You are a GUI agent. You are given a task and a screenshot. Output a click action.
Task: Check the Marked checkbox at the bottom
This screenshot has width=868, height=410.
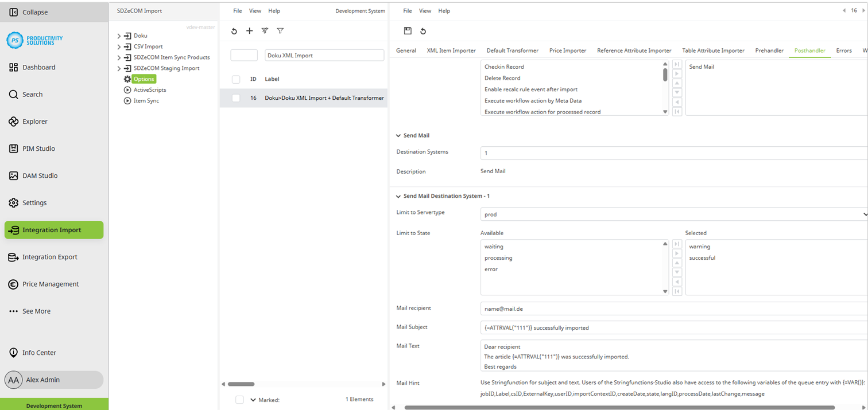coord(239,400)
